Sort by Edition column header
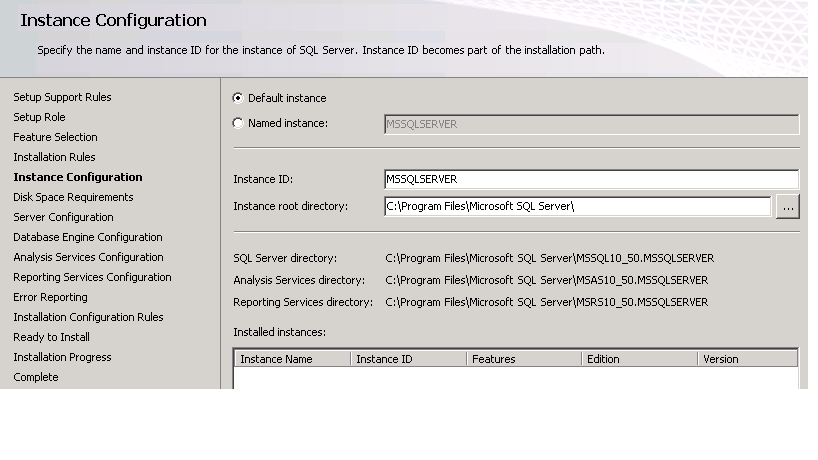Viewport: 818px width, 460px height. (x=640, y=359)
